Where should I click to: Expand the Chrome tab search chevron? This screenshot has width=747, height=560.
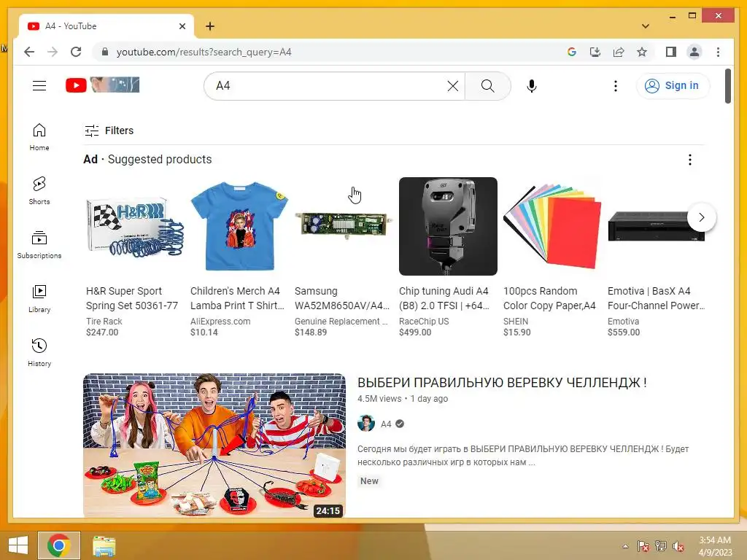pos(646,26)
